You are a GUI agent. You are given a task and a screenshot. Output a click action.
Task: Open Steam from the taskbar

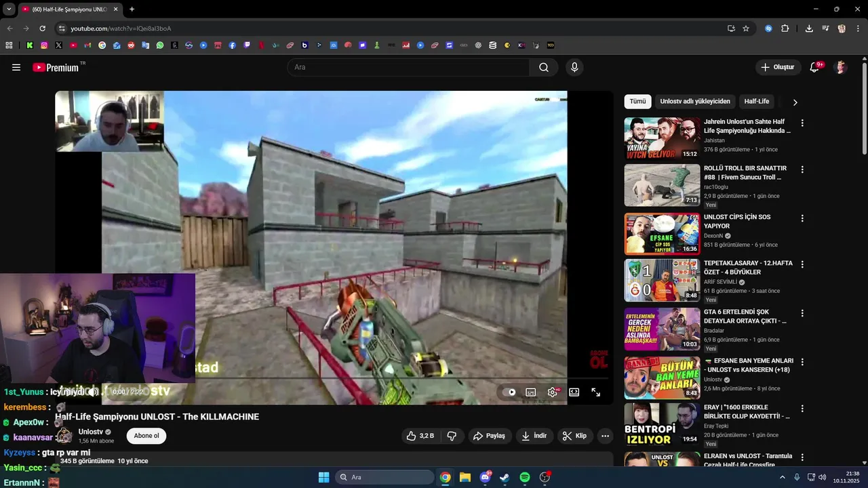(505, 477)
